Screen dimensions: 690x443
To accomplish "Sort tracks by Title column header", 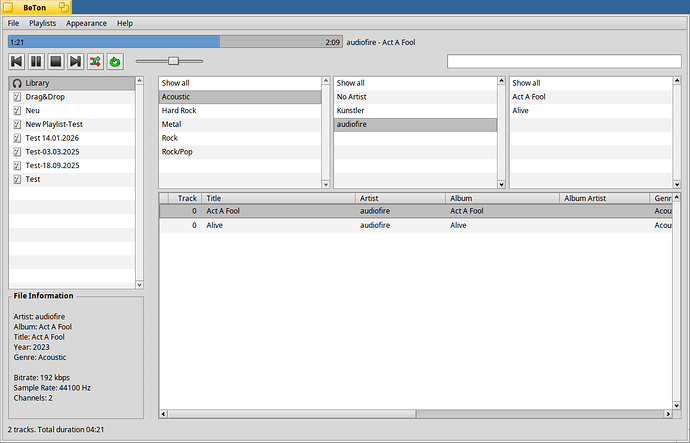I will click(278, 199).
